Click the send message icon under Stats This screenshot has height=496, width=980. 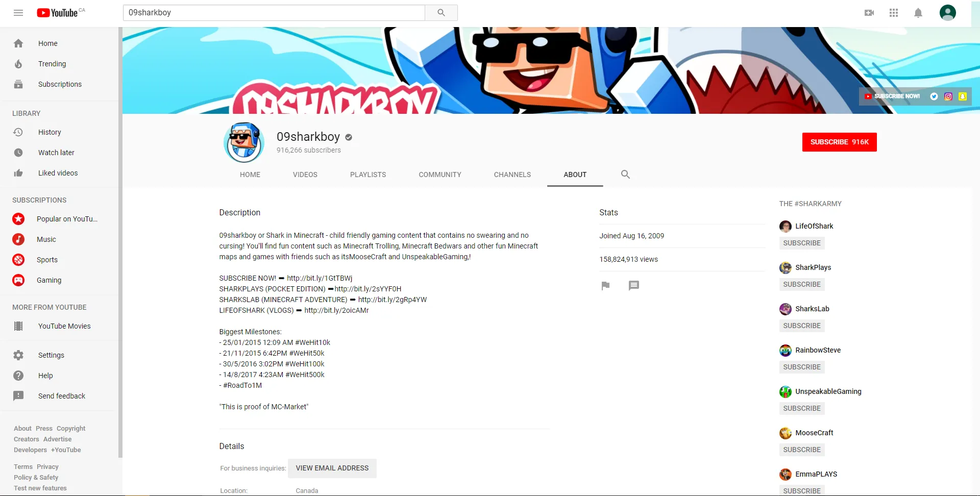[634, 286]
